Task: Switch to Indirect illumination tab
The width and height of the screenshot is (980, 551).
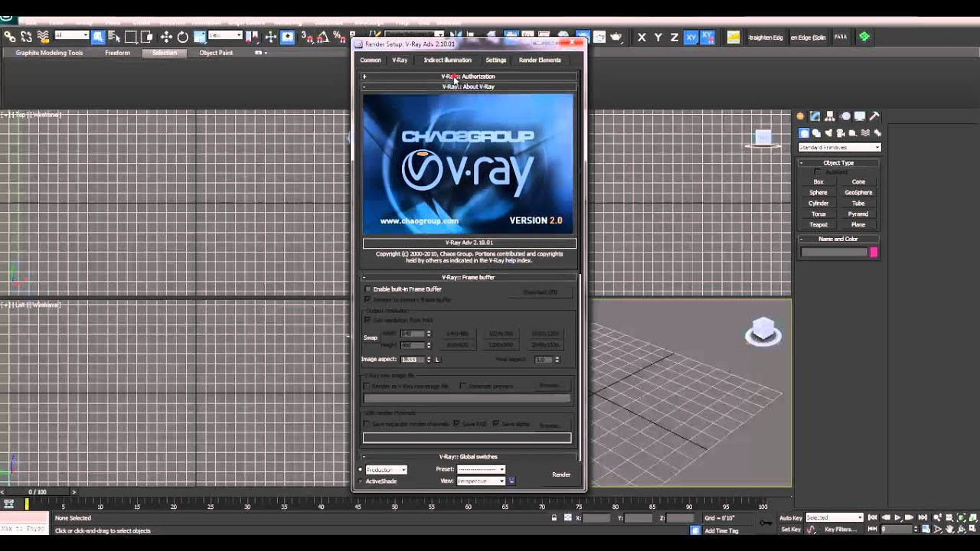Action: [x=448, y=60]
